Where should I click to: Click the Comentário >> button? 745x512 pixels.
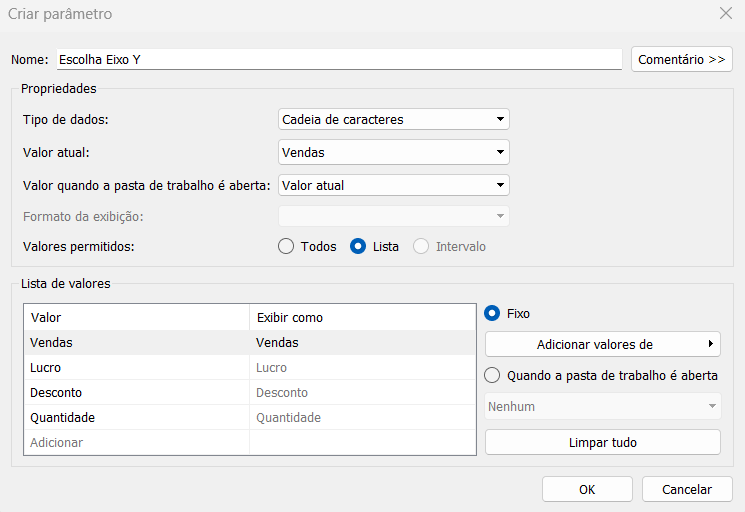[681, 59]
